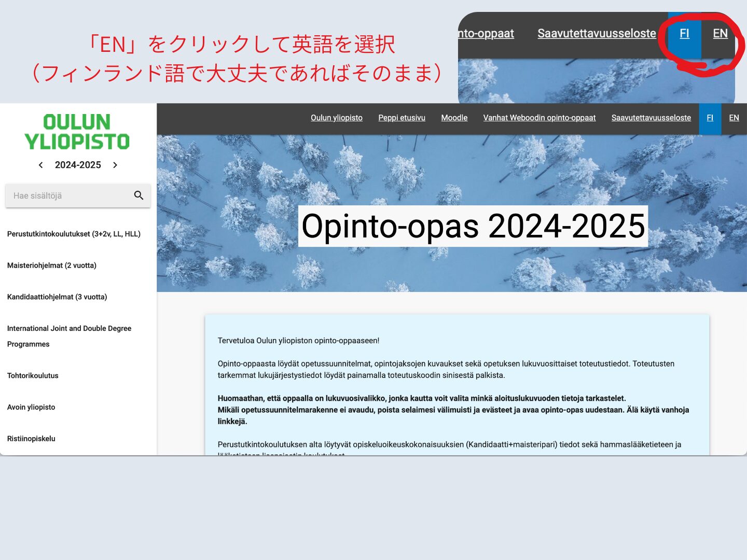Select Avoin yliopisto in the sidebar
Viewport: 747px width, 560px height.
[x=31, y=407]
